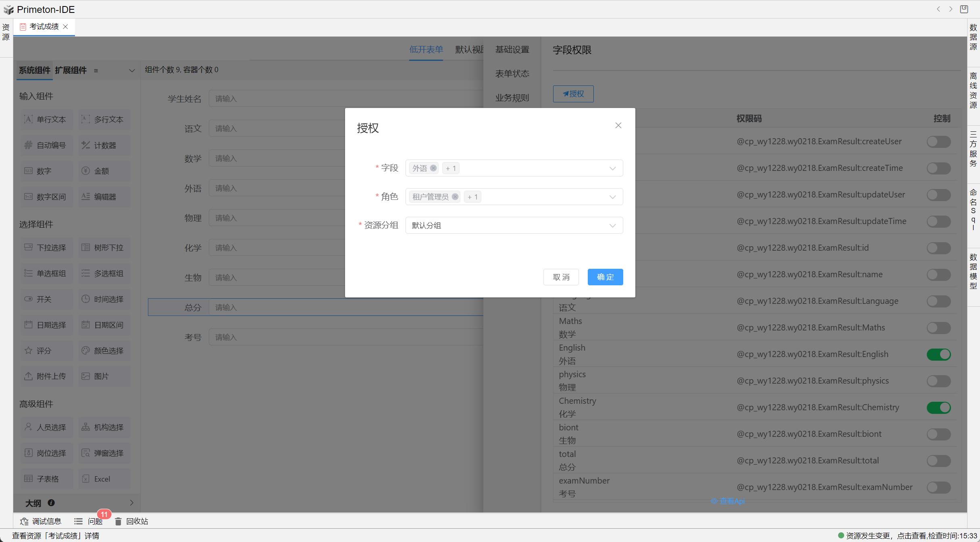Turn off the Chemistry 化学 permission toggle
Viewport: 980px width, 542px height.
(x=938, y=408)
